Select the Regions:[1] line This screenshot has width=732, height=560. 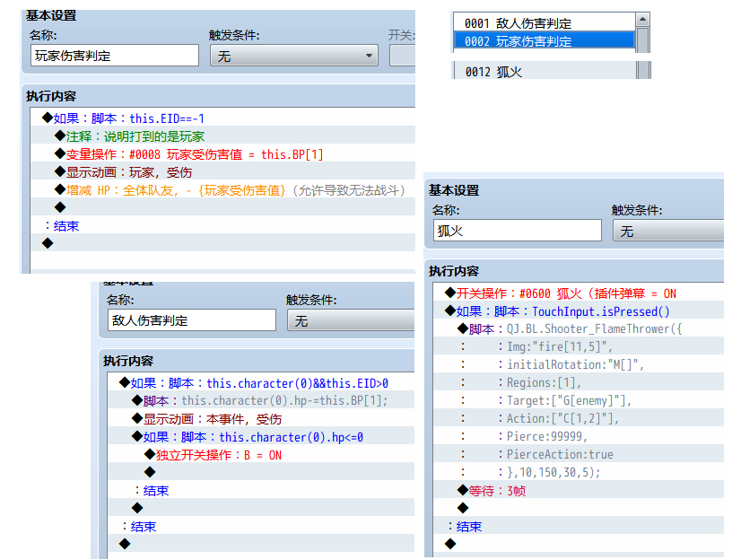click(x=579, y=382)
